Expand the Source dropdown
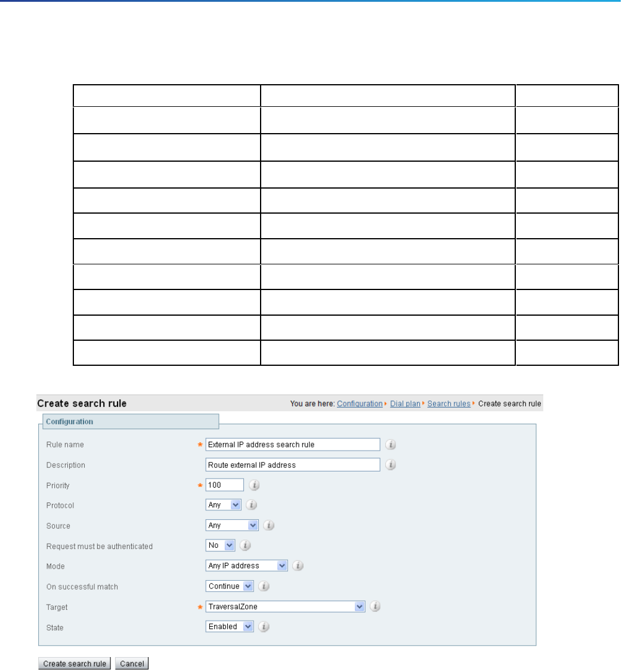 tap(232, 525)
